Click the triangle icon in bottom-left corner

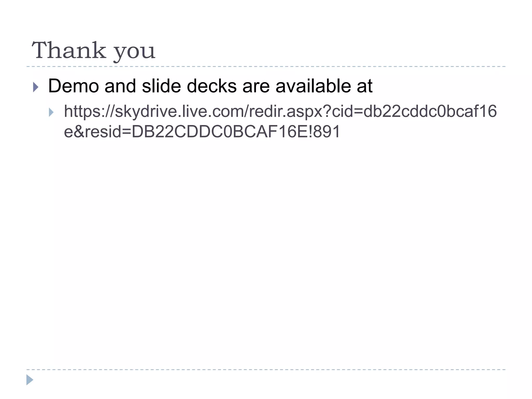30,380
